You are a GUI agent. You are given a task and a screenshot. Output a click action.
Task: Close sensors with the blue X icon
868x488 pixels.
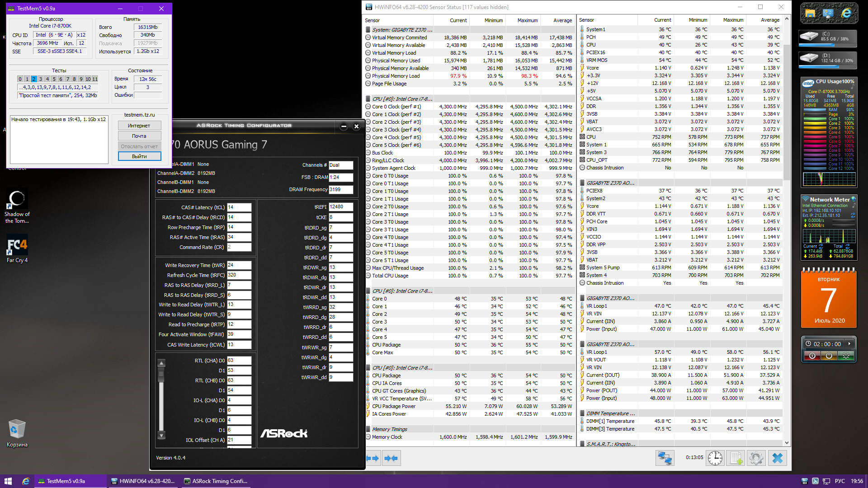coord(777,458)
